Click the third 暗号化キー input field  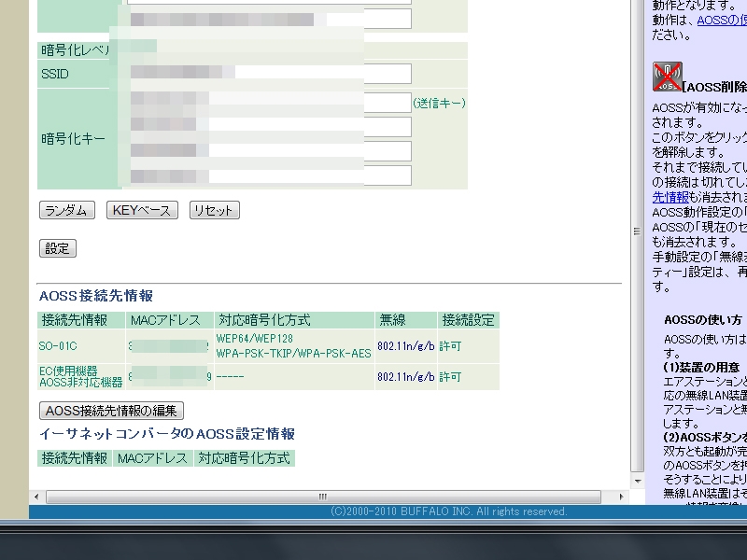pyautogui.click(x=269, y=151)
